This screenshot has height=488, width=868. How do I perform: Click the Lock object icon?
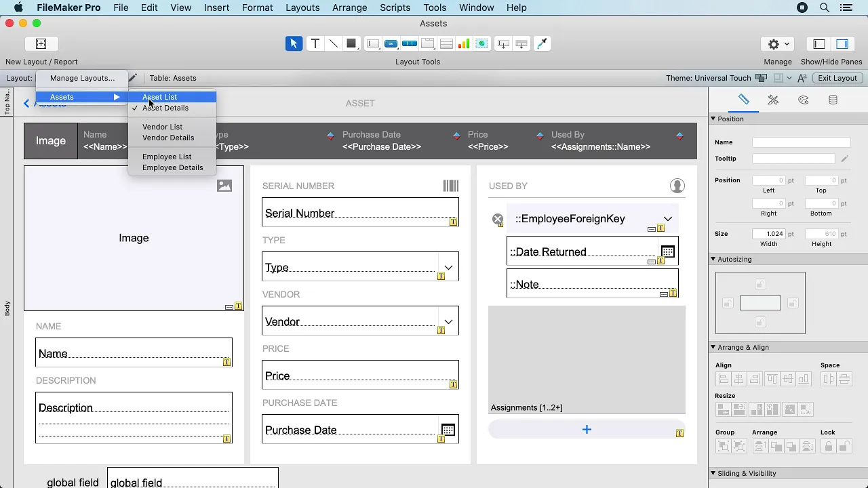click(828, 446)
